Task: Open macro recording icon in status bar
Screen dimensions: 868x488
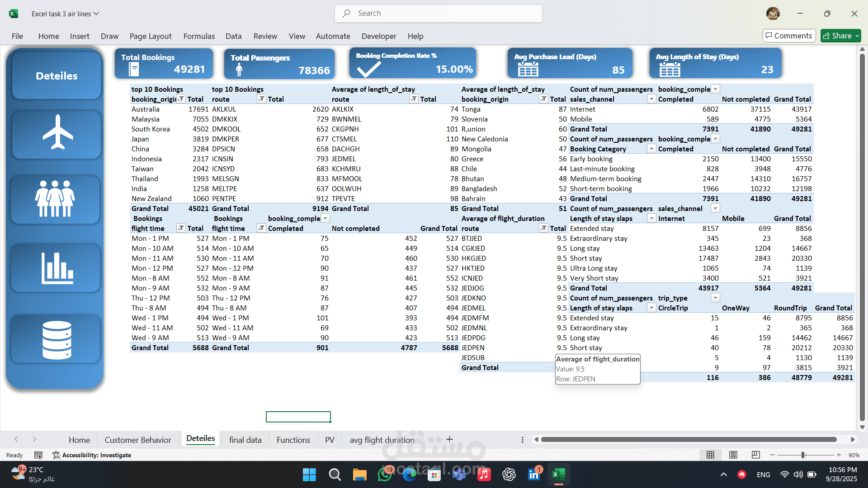Action: coord(38,455)
